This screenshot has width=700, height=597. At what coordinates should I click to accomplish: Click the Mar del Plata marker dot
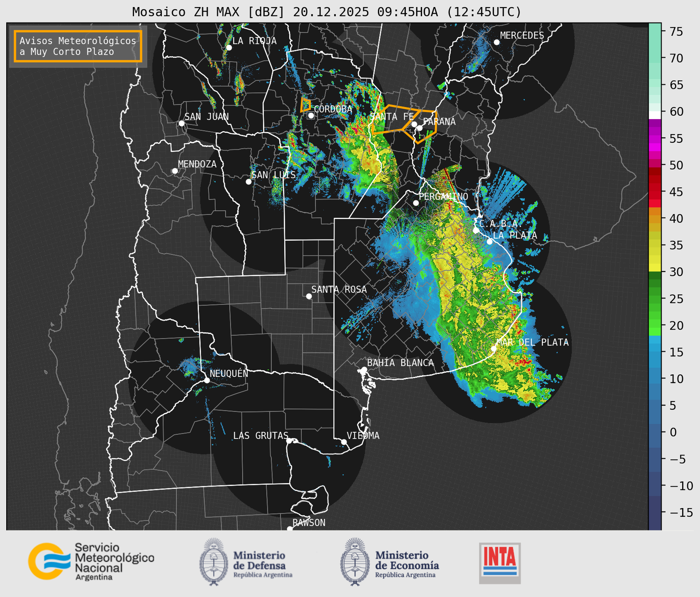[493, 348]
